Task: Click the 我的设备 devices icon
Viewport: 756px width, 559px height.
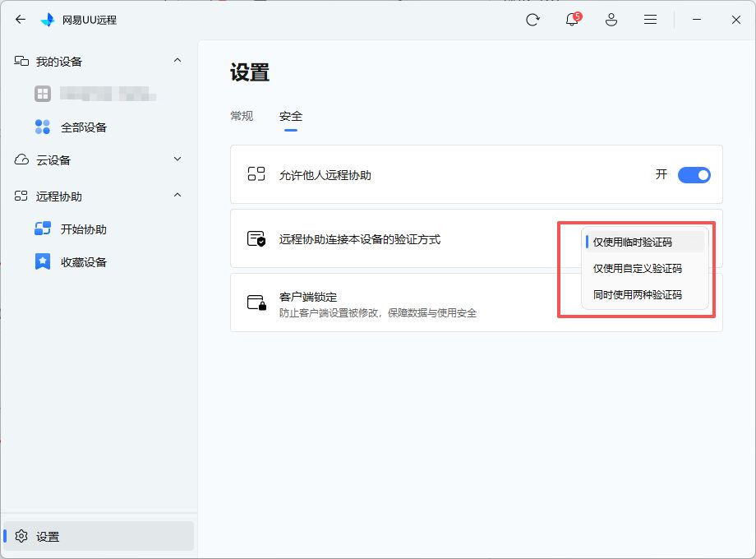Action: pyautogui.click(x=21, y=62)
